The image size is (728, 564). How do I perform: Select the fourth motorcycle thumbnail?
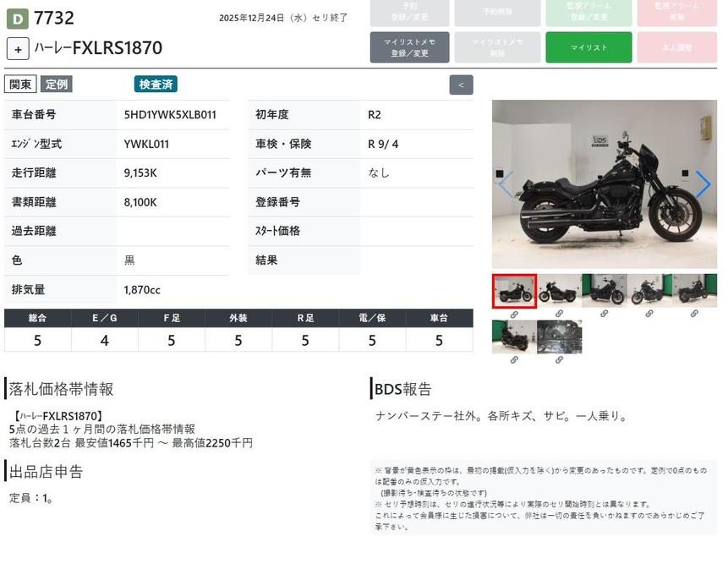[649, 291]
